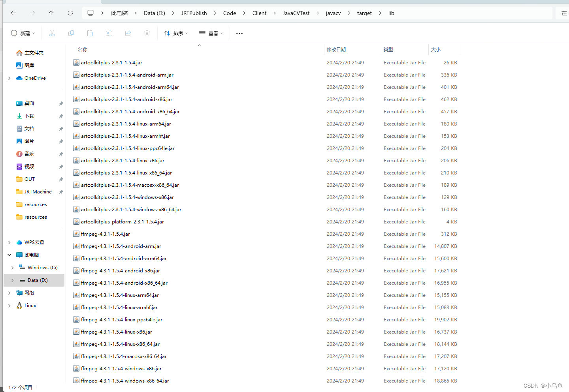Image resolution: width=569 pixels, height=392 pixels.
Task: Select javacv in the address breadcrumb
Action: pyautogui.click(x=333, y=13)
